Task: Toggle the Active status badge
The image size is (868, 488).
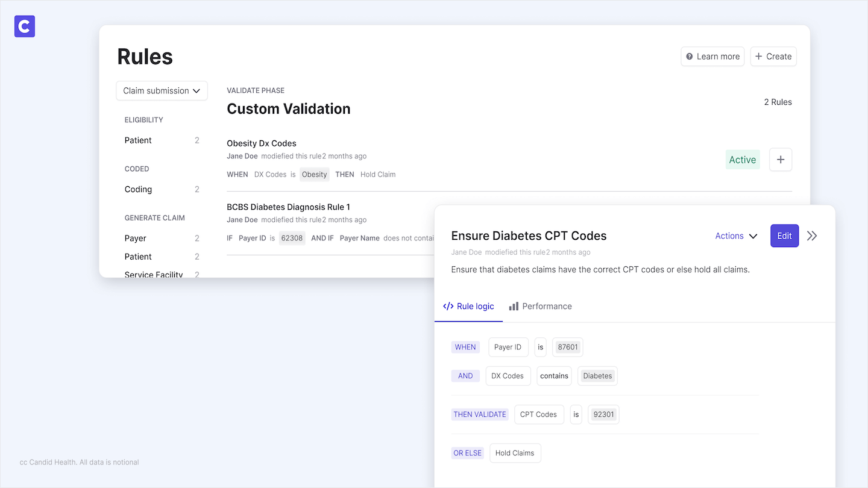Action: pyautogui.click(x=742, y=160)
